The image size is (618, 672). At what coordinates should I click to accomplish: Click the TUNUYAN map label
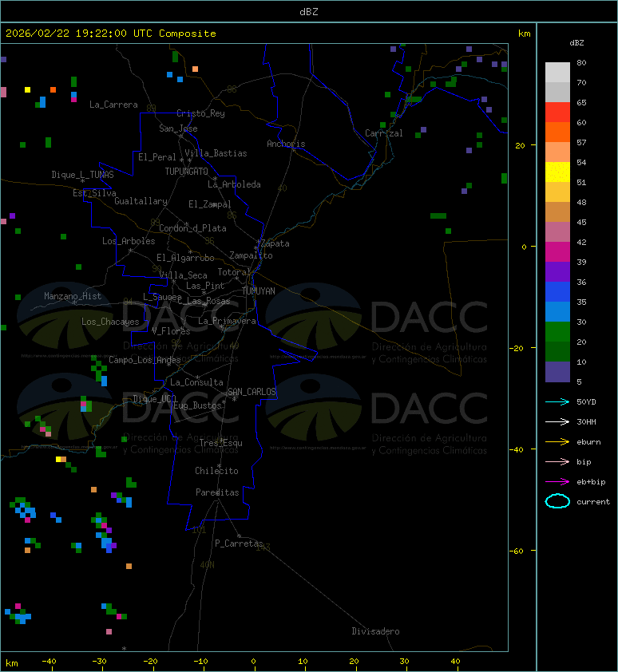click(259, 291)
